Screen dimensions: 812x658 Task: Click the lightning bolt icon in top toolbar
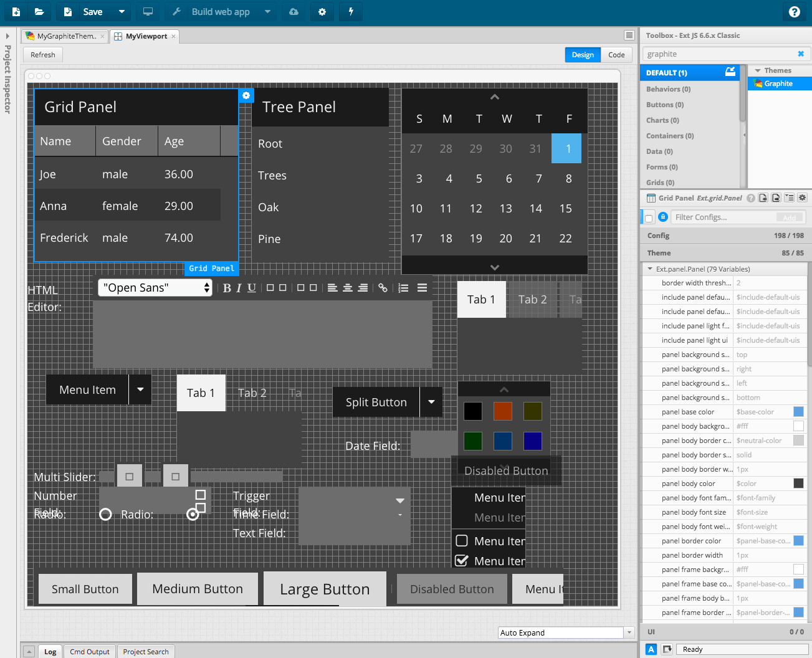351,12
